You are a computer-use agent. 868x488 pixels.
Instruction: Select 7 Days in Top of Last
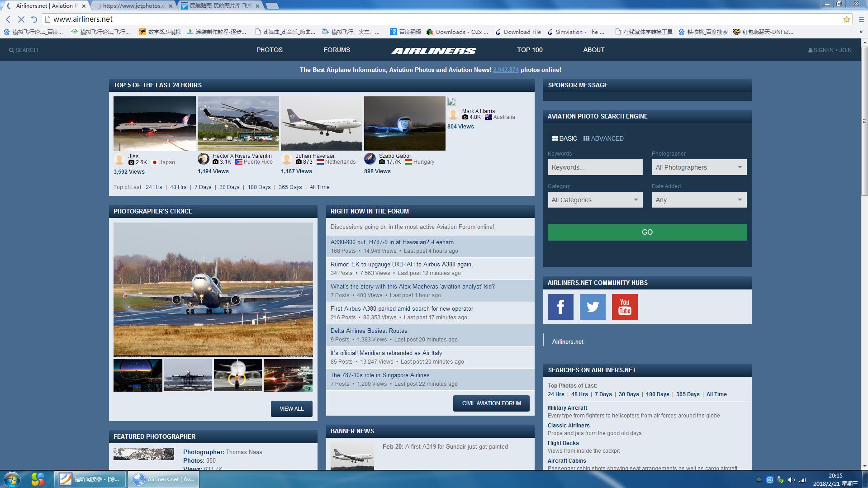pyautogui.click(x=203, y=187)
